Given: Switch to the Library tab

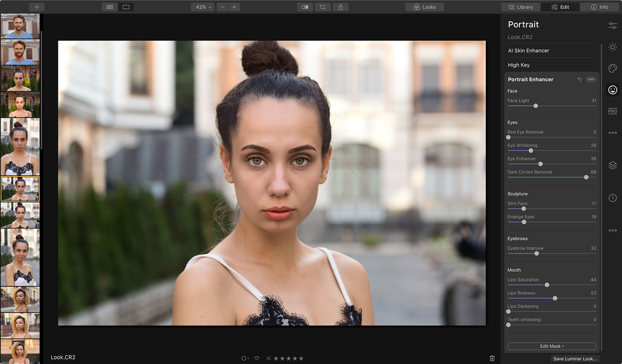Looking at the screenshot, I should pos(521,7).
